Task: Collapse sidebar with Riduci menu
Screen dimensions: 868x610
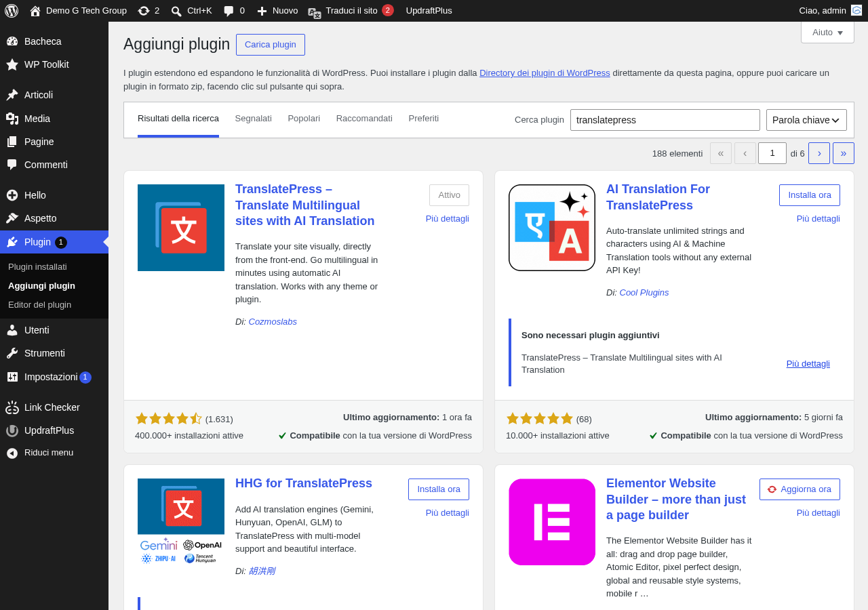Action: tap(54, 453)
